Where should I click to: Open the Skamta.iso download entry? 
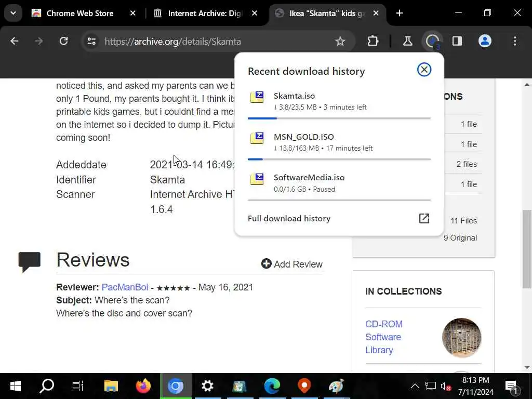(339, 101)
